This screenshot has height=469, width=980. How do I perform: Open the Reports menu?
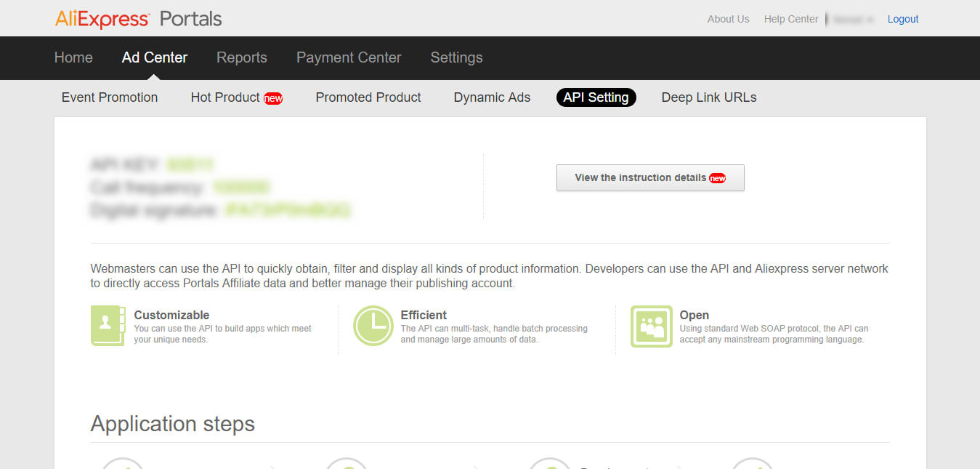tap(242, 57)
